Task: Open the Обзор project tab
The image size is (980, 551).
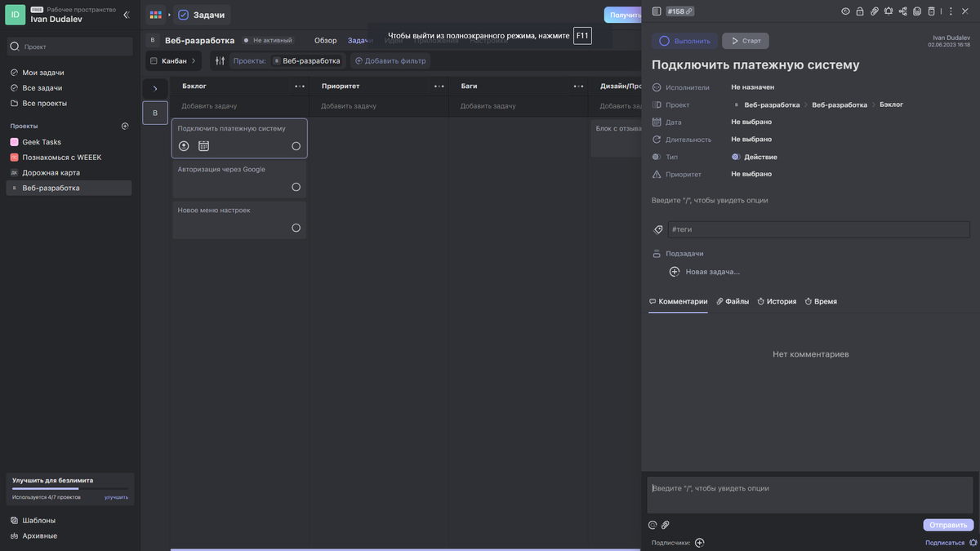Action: point(325,40)
